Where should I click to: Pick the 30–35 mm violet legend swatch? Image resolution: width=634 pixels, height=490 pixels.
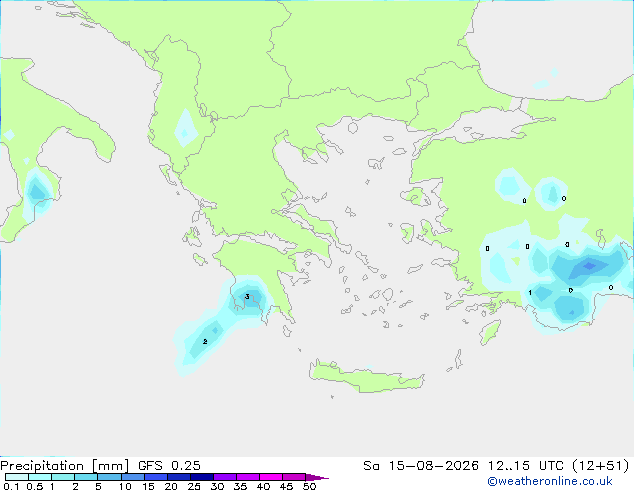[224, 477]
